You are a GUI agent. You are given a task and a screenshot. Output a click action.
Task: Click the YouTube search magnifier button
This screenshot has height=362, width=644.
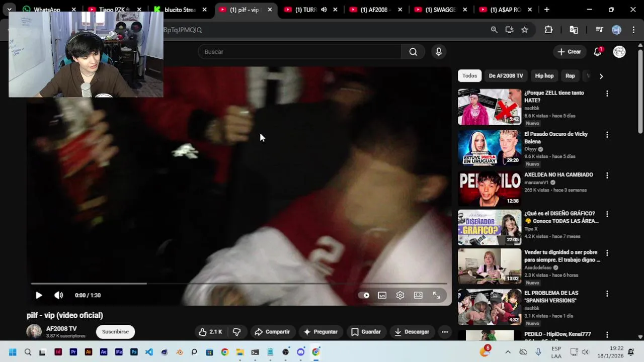(x=413, y=52)
